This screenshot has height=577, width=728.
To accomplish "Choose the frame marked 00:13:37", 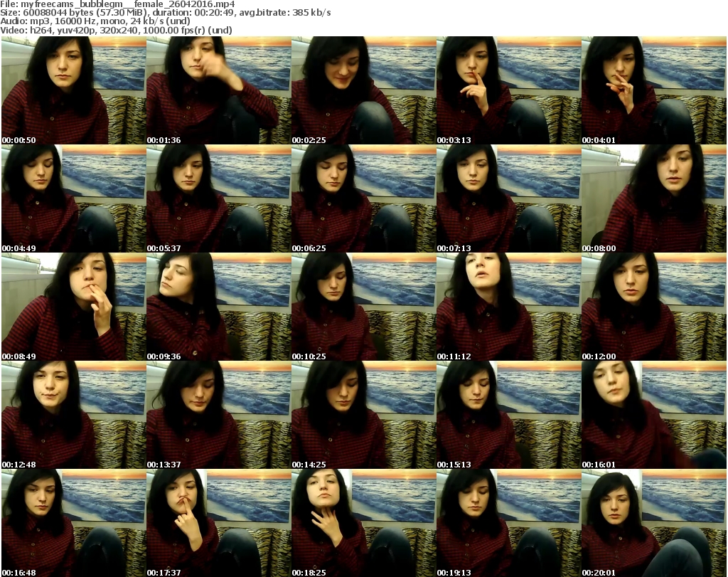I will [x=219, y=415].
